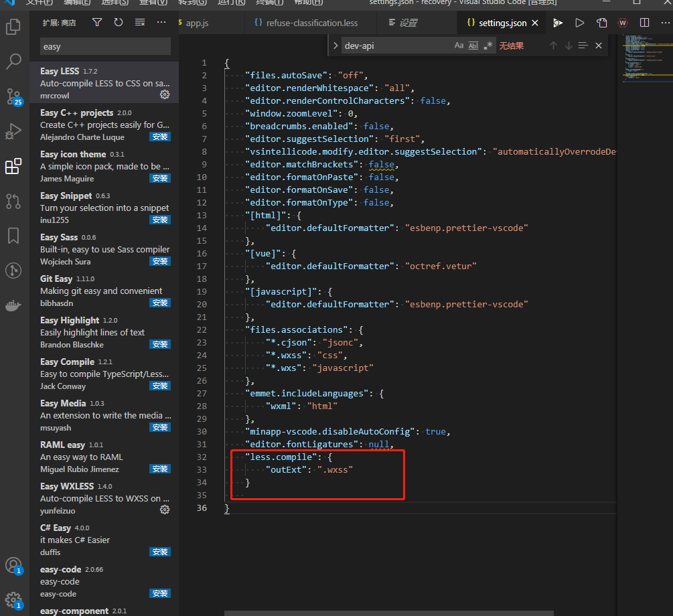Switch to the refuse-classification.less tab
Screen dimensions: 673x616
311,23
